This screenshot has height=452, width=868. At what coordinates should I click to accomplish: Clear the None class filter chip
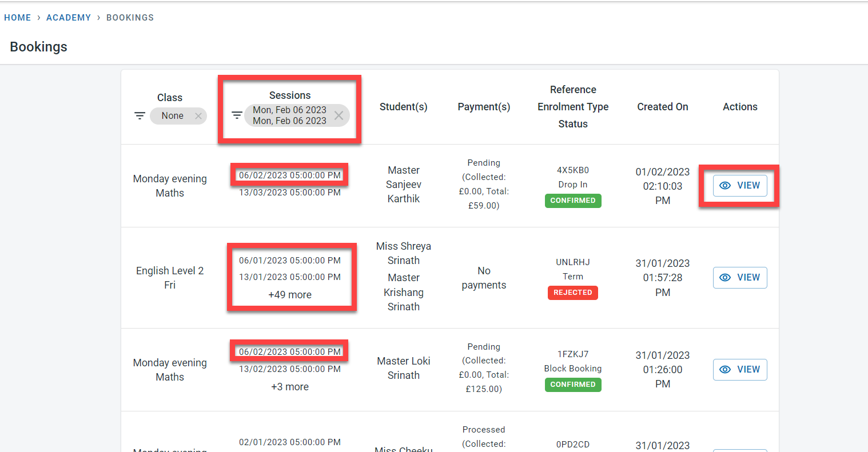[198, 116]
